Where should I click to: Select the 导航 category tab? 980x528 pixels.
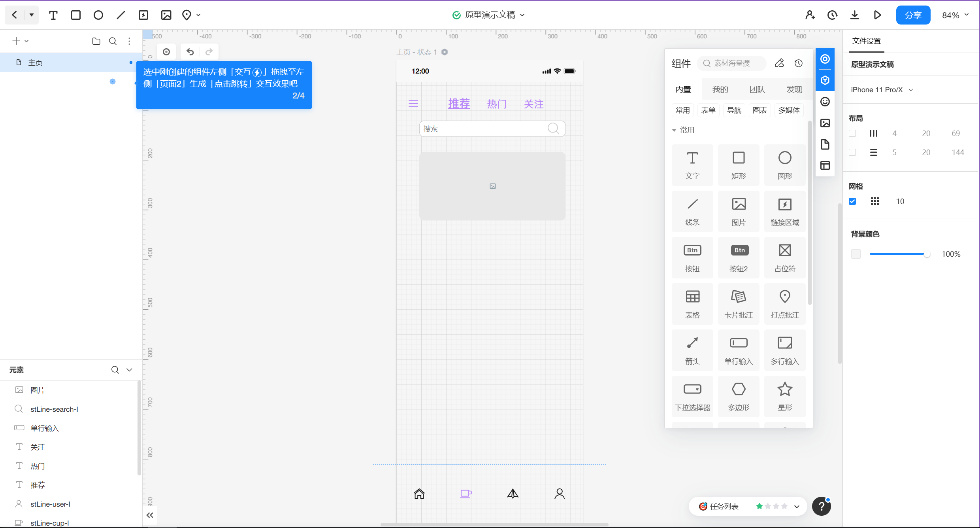pyautogui.click(x=734, y=110)
